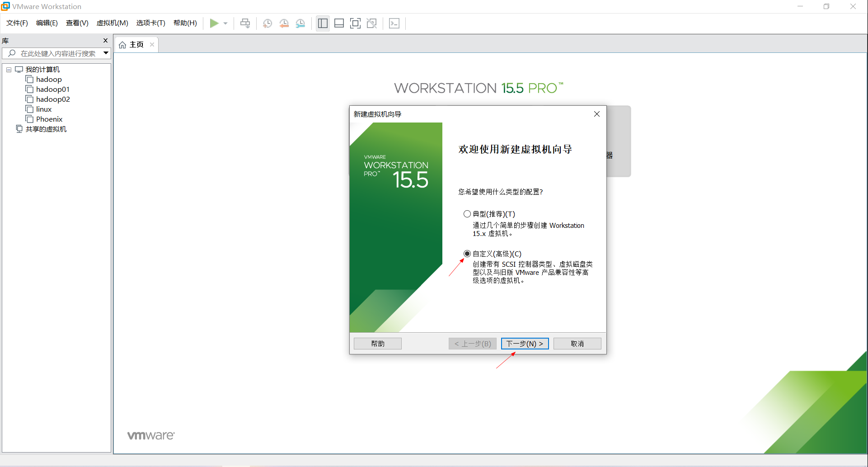The height and width of the screenshot is (467, 868).
Task: Click the Phoenix VM icon in tree
Action: click(29, 119)
